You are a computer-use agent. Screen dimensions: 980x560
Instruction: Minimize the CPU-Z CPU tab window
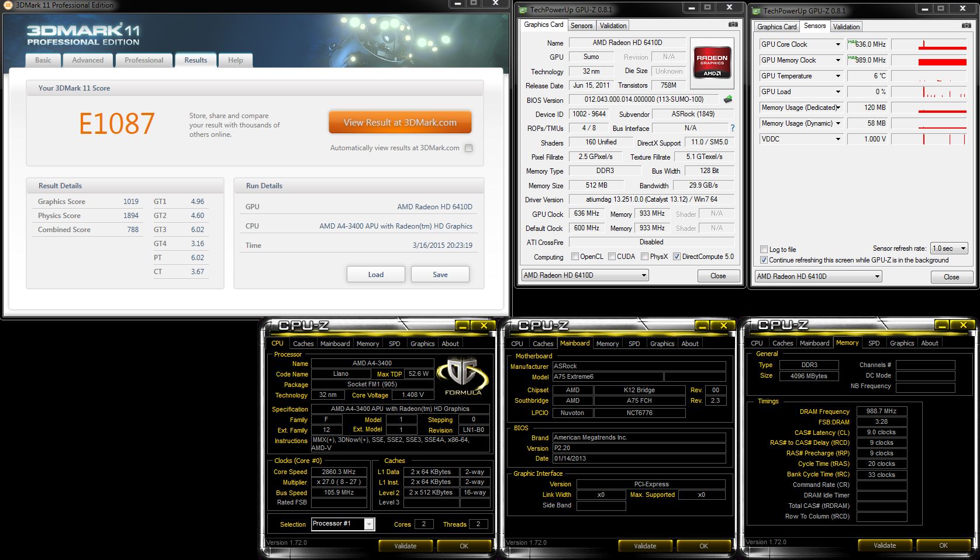click(x=462, y=326)
